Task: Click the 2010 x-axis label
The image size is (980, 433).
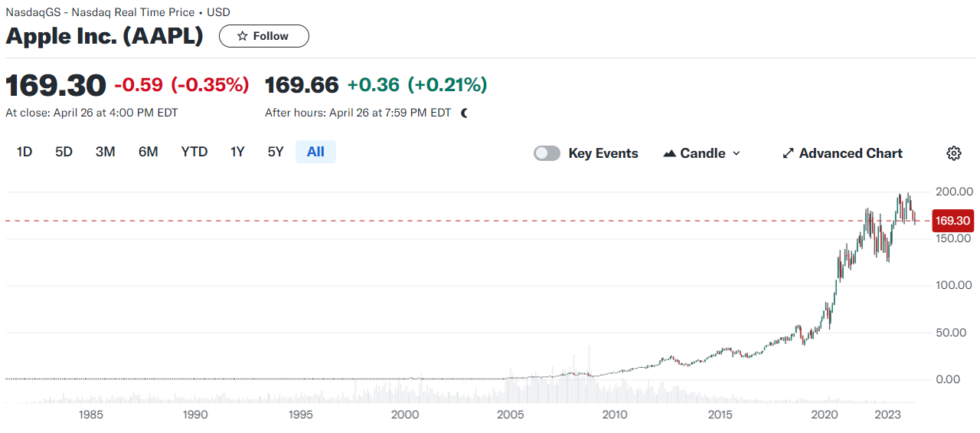Action: click(615, 415)
